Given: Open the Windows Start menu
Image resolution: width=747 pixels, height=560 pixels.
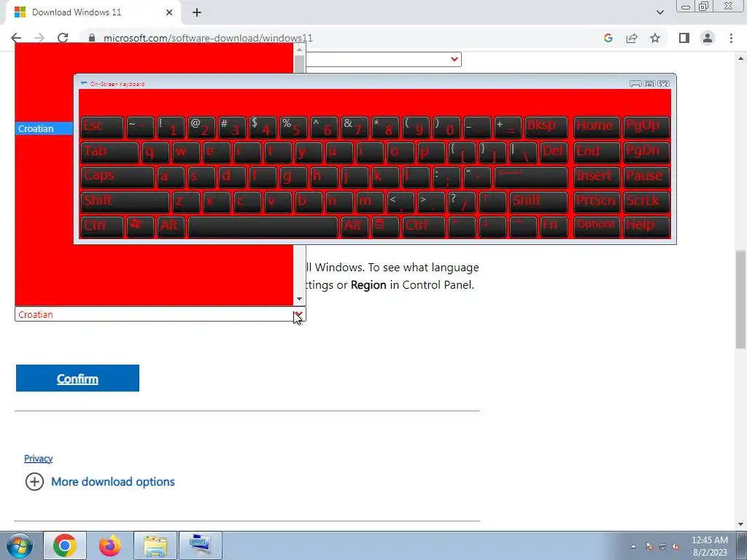Looking at the screenshot, I should pyautogui.click(x=19, y=545).
